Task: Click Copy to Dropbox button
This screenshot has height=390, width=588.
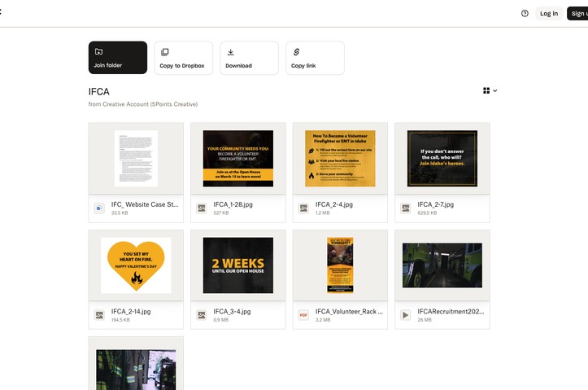Action: tap(183, 58)
